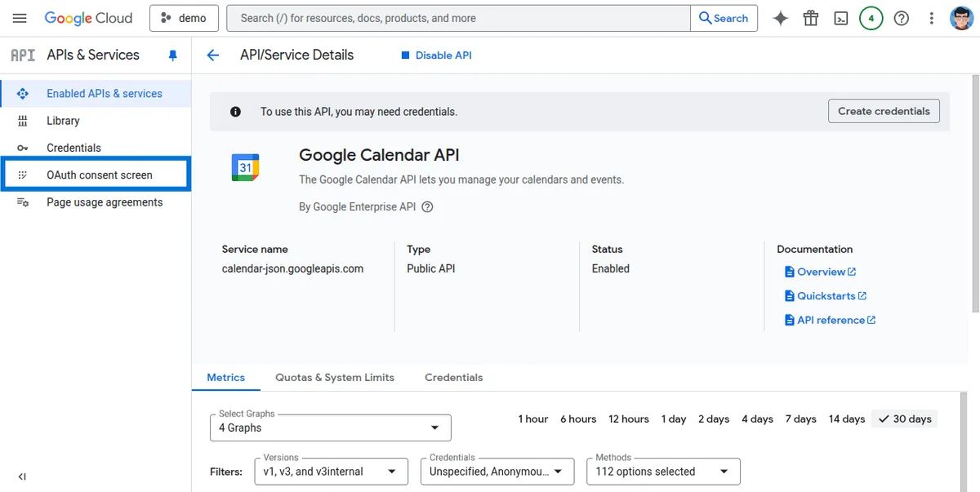
Task: Show info for Google Enterprise API help icon
Action: coord(427,206)
